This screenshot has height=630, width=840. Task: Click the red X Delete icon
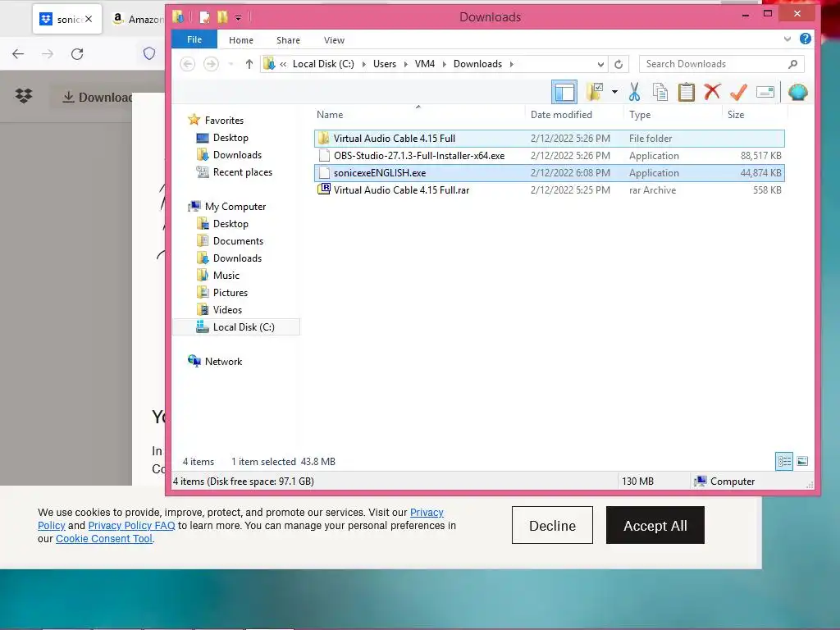click(712, 92)
